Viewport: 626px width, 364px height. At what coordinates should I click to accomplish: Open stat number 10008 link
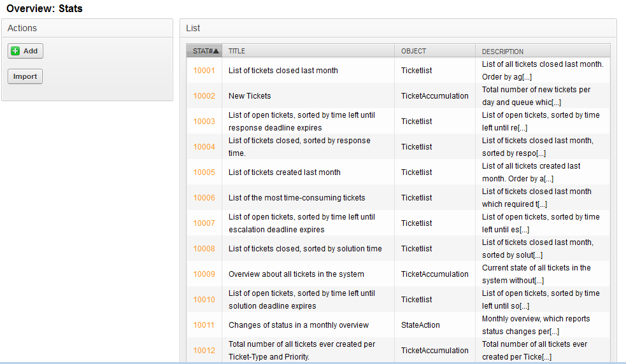pyautogui.click(x=204, y=249)
